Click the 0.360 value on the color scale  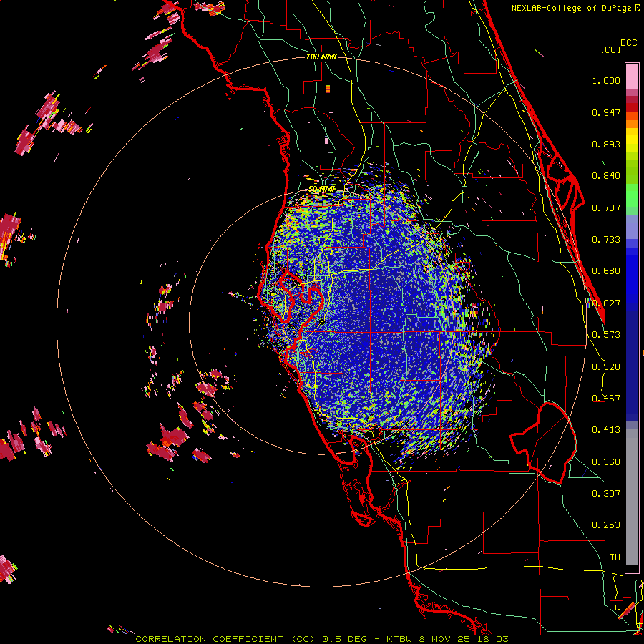pyautogui.click(x=606, y=462)
